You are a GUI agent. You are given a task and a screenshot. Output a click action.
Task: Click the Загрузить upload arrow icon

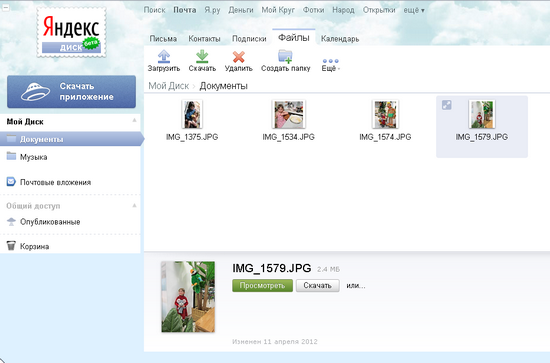coord(164,56)
